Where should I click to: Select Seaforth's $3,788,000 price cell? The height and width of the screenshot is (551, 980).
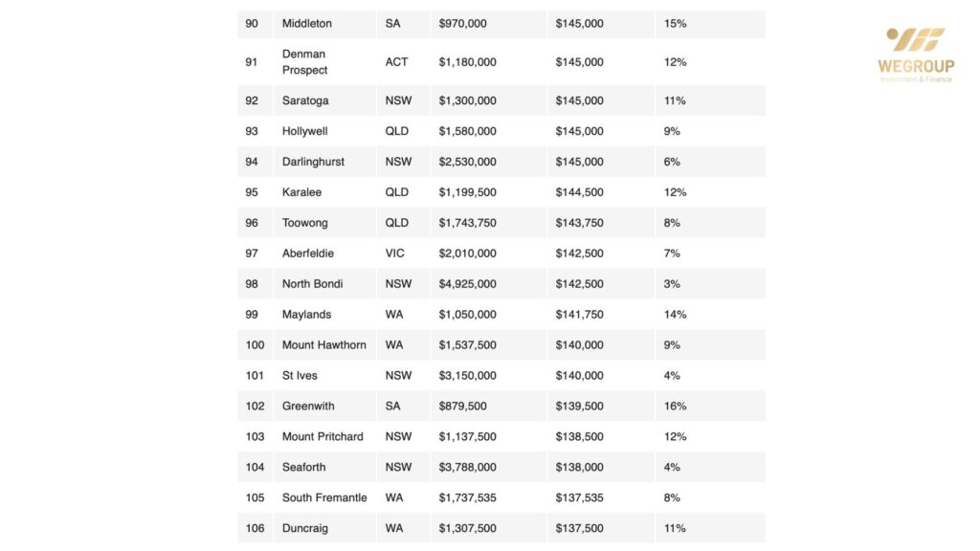pos(467,468)
